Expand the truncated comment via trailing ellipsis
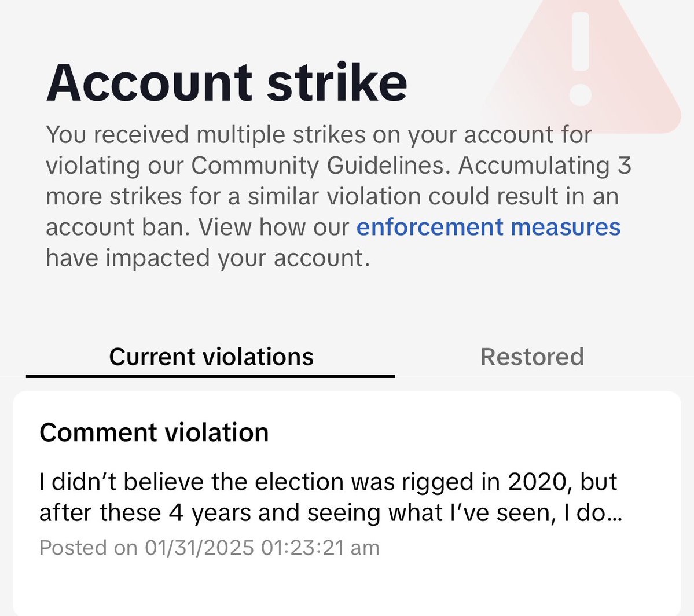The height and width of the screenshot is (616, 694). coord(615,514)
